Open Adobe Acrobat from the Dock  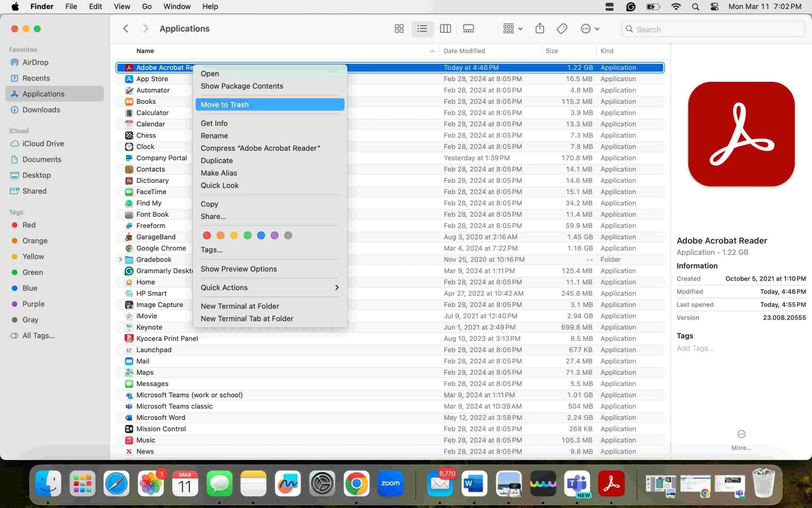point(611,484)
